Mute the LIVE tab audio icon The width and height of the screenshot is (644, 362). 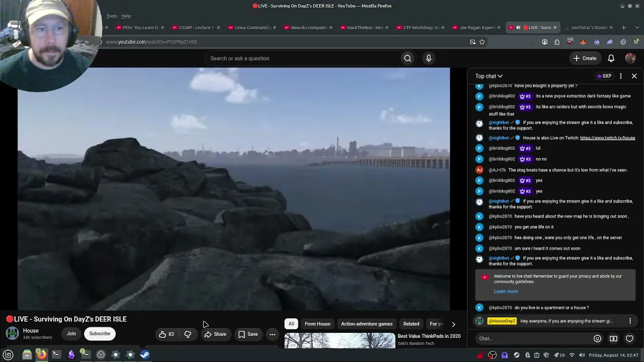[x=518, y=28]
